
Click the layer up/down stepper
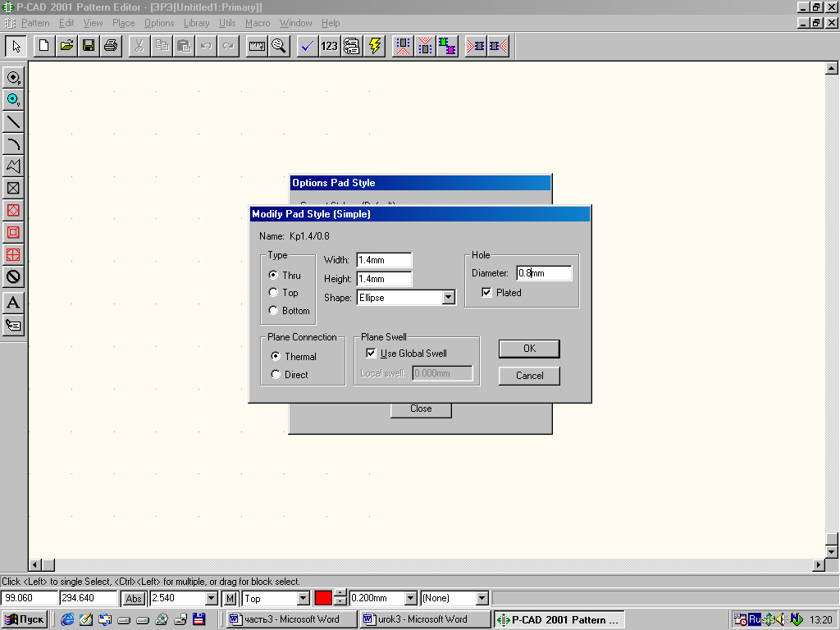340,598
